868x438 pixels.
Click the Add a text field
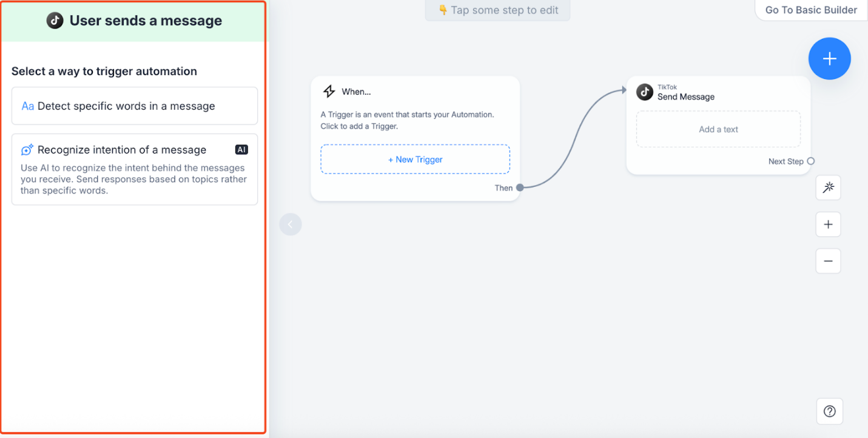[718, 129]
